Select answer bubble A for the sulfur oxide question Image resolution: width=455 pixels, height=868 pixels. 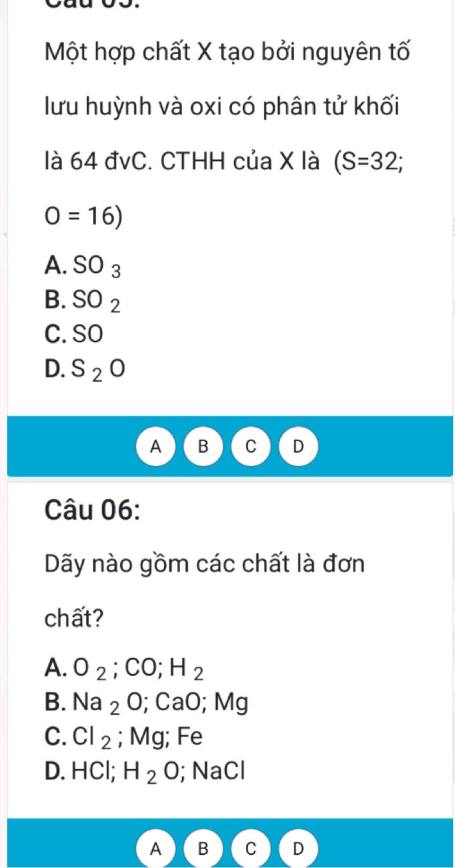tap(156, 446)
